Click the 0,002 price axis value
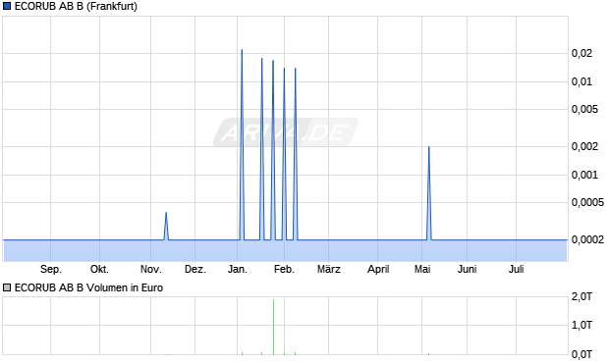609x364 pixels. 584,147
